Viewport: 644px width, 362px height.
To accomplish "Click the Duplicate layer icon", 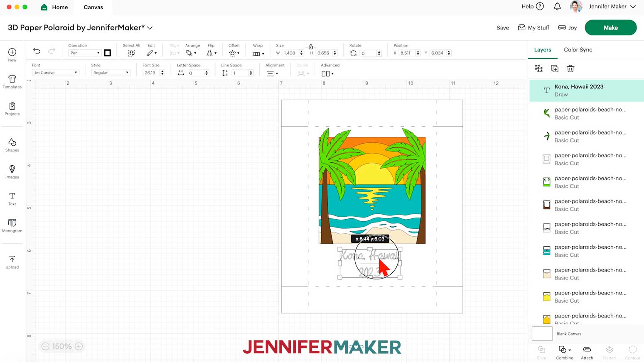I will tap(555, 68).
